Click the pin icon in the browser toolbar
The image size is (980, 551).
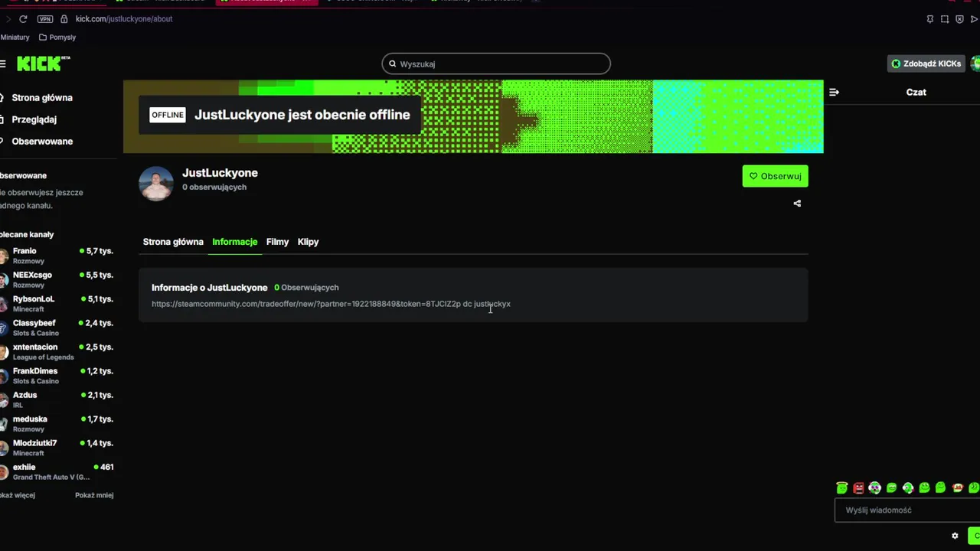930,19
